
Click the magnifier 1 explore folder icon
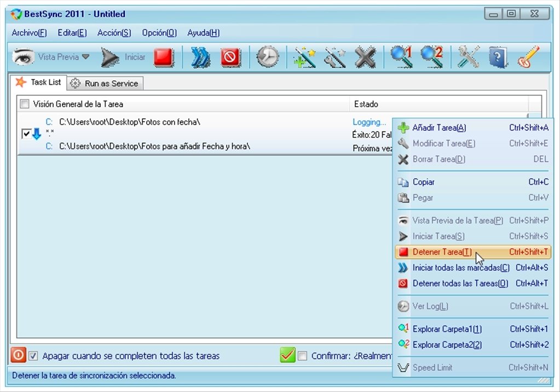[401, 57]
